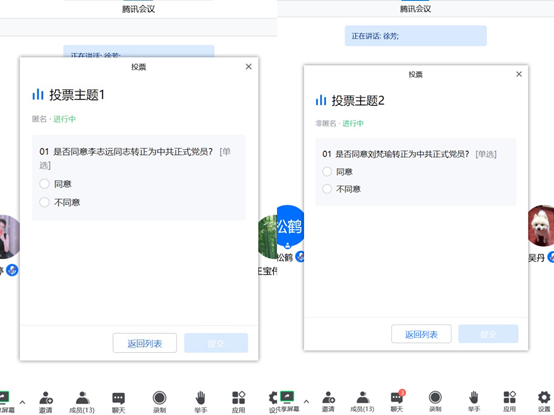Open settings gear in right toolbar
Image resolution: width=554 pixels, height=415 pixels.
[544, 401]
